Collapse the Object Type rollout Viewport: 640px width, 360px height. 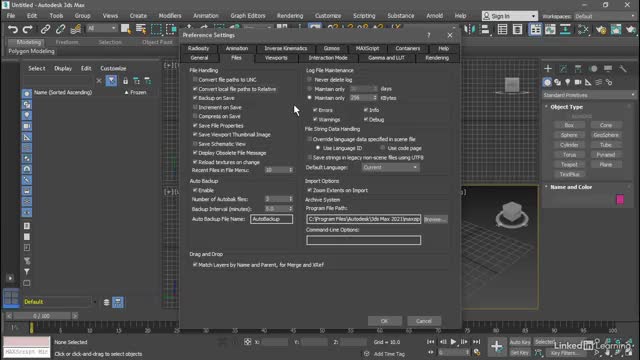click(x=567, y=107)
